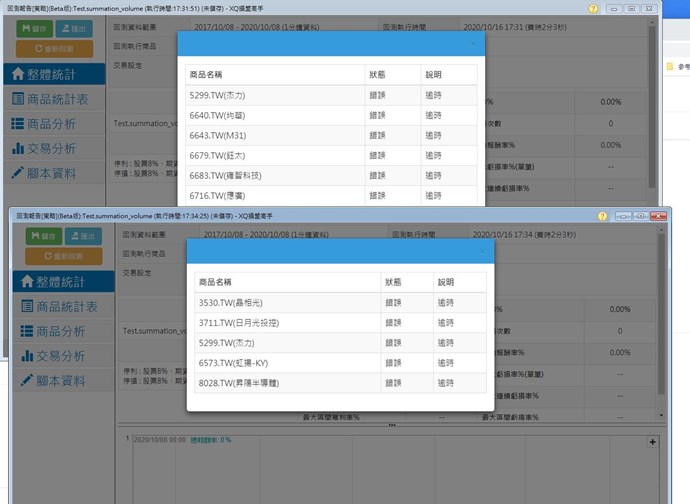The width and height of the screenshot is (690, 504).
Task: Close the error dialog in front window
Action: [x=482, y=251]
